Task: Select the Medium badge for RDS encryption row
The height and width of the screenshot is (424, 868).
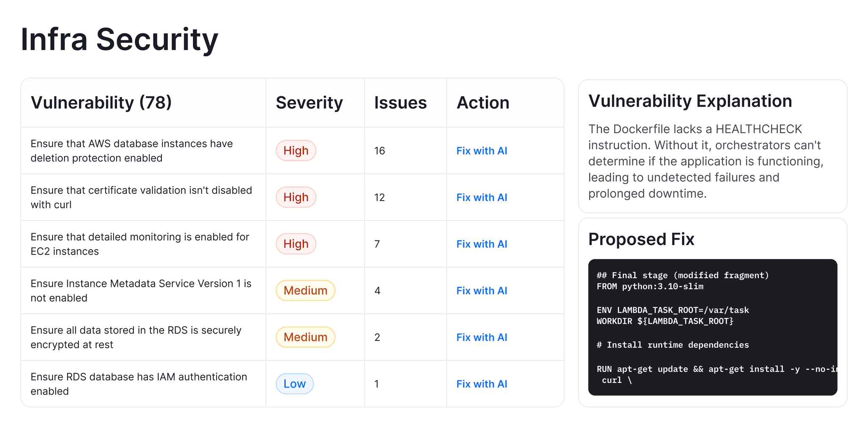Action: pyautogui.click(x=305, y=337)
